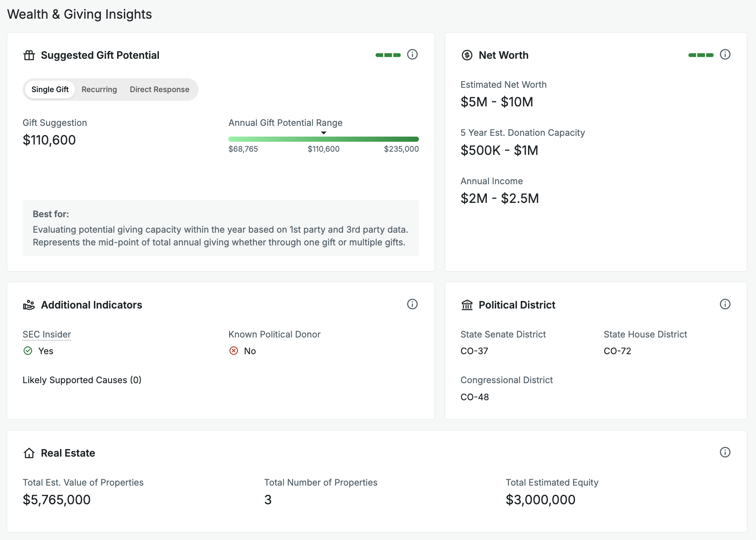Click the Suggested Gift Potential info icon
Screen dimensions: 756x540
[412, 54]
